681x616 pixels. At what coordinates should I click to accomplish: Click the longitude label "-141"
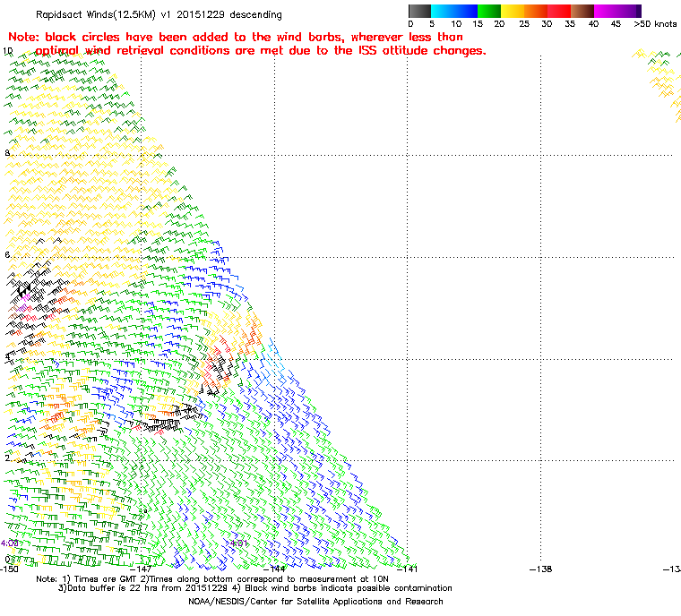pos(407,569)
